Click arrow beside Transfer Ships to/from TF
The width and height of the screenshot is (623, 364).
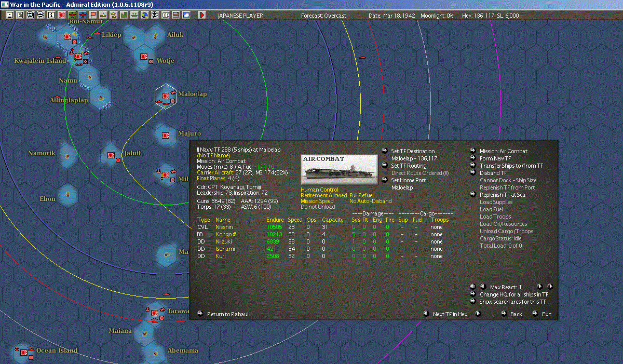pyautogui.click(x=473, y=166)
